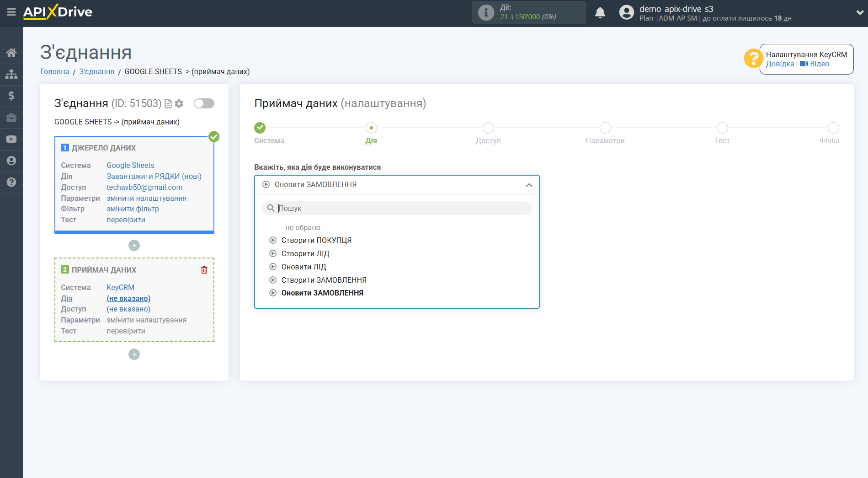The width and height of the screenshot is (868, 478).
Task: Click the connection name GOOGLE SHEETS field
Action: click(x=134, y=122)
